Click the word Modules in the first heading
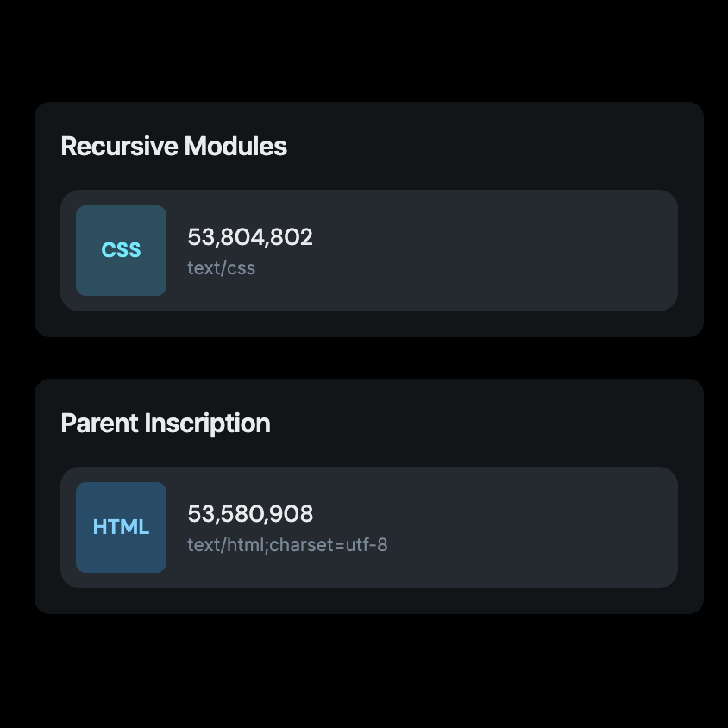728x728 pixels. pyautogui.click(x=235, y=147)
